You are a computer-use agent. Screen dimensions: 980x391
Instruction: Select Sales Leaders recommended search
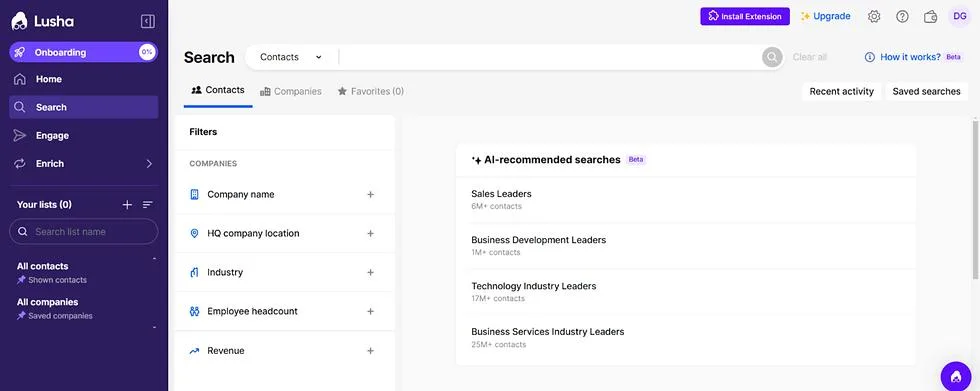(686, 199)
